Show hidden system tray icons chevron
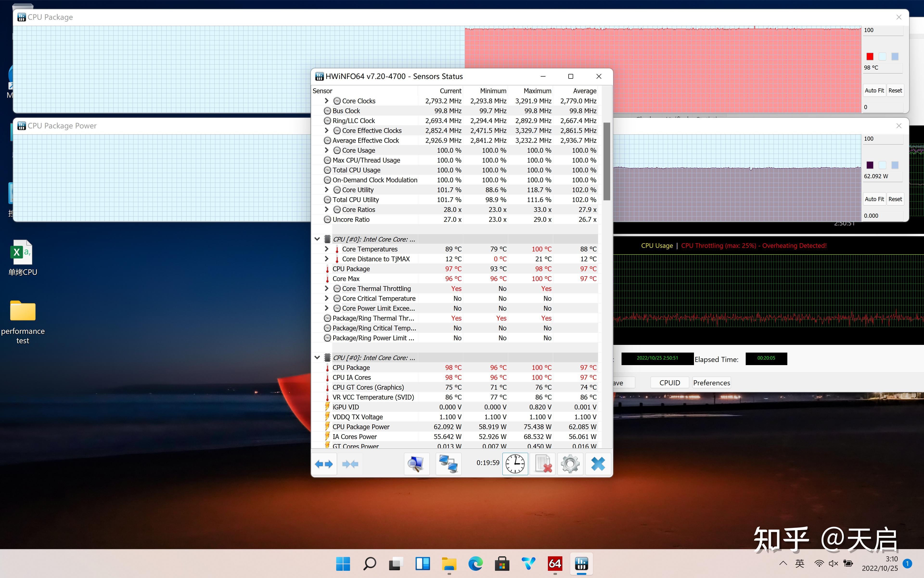 pos(783,563)
